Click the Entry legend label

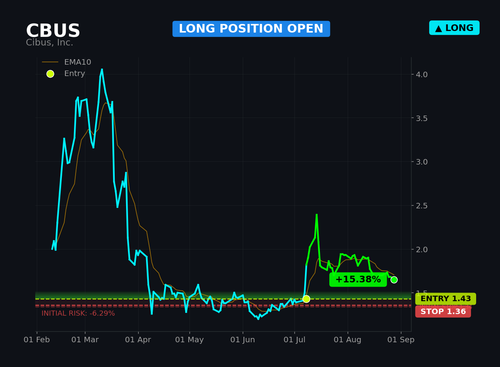click(75, 73)
